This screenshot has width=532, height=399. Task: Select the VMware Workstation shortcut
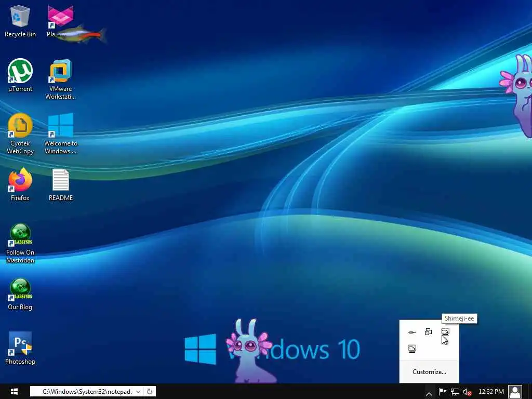coord(60,79)
